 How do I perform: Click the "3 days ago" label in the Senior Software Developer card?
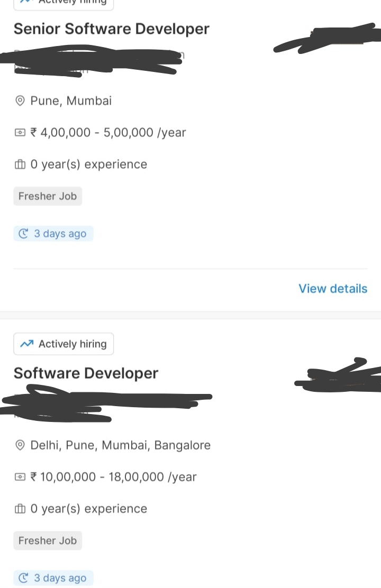point(60,234)
